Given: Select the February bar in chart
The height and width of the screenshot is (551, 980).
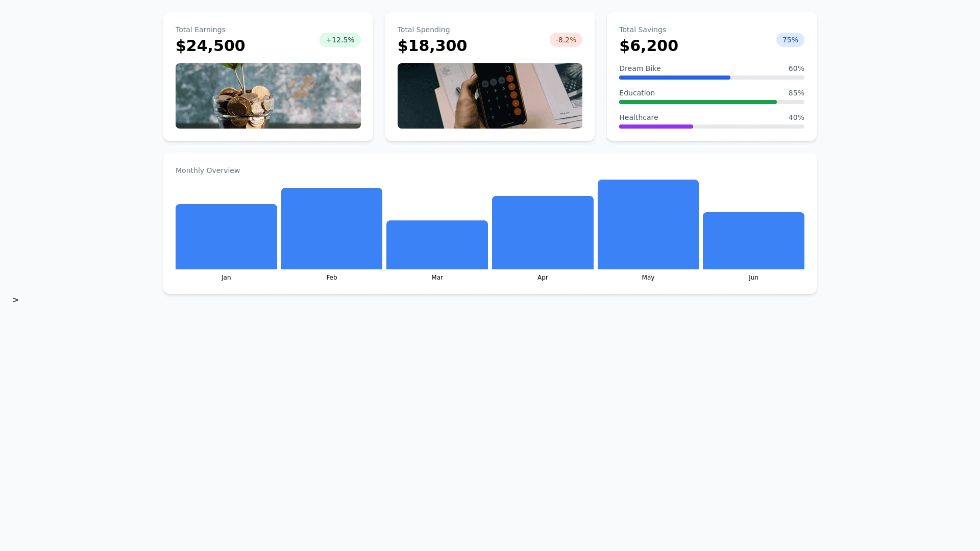Looking at the screenshot, I should pos(332,229).
